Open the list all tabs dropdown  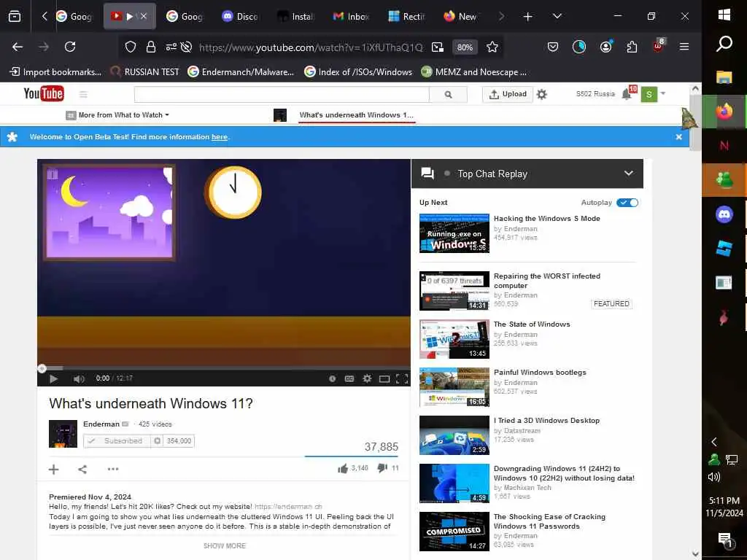pos(557,17)
